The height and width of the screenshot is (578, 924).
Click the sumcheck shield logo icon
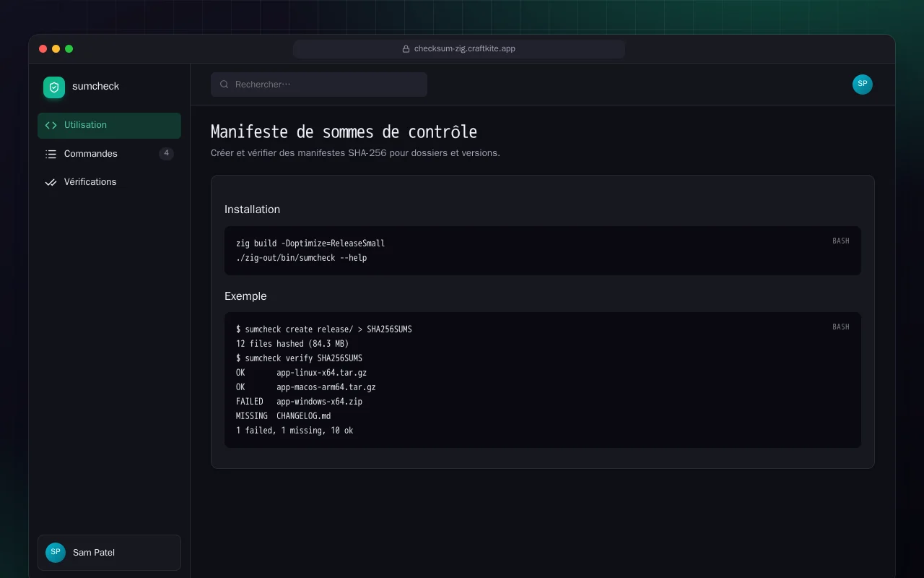click(x=54, y=87)
